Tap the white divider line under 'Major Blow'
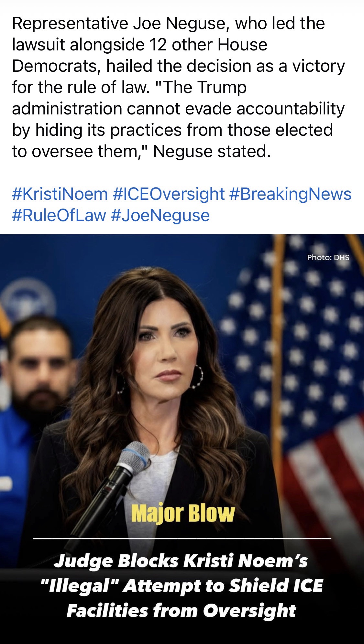The image size is (364, 644). tap(182, 539)
